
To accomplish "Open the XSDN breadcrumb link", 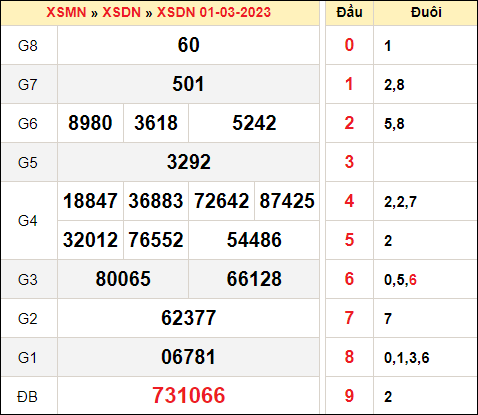I will point(121,12).
